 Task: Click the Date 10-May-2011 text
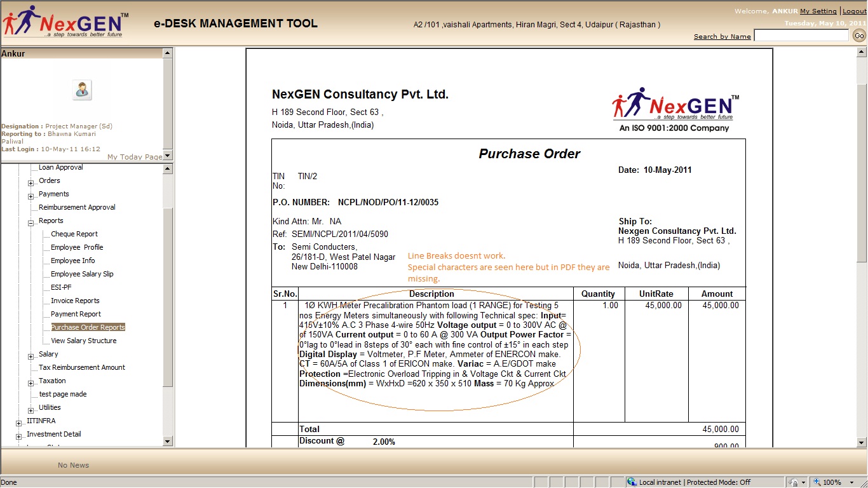click(x=655, y=170)
